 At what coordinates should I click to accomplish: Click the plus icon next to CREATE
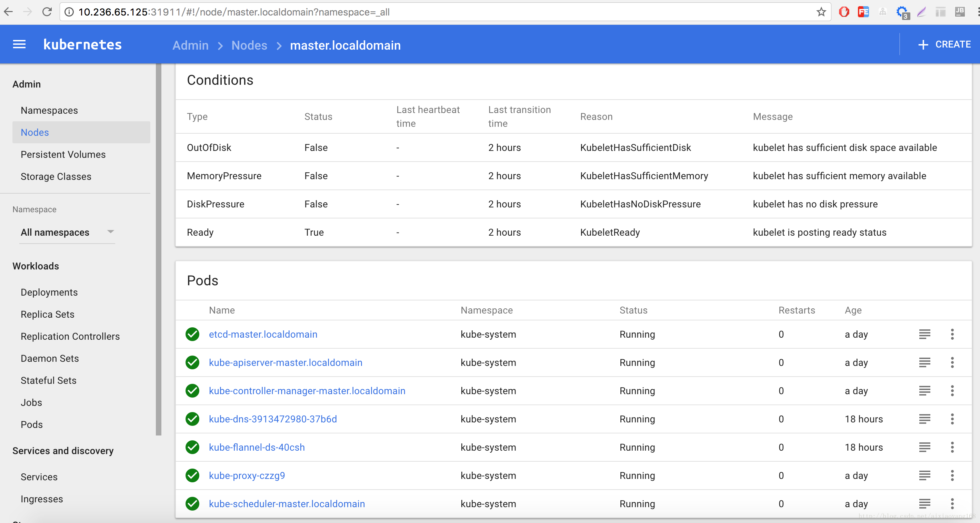coord(923,44)
